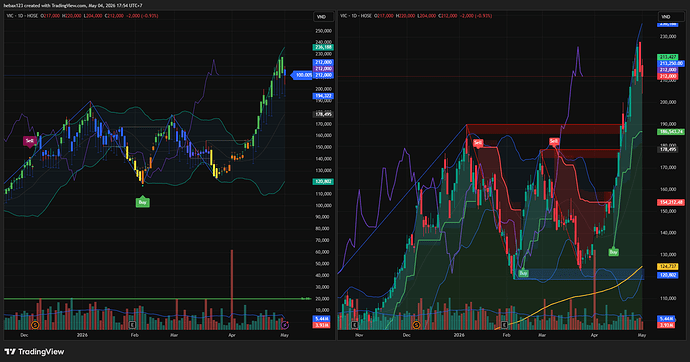The height and width of the screenshot is (362, 690).
Task: Click the 250,000 tick on the left price axis
Action: click(323, 31)
